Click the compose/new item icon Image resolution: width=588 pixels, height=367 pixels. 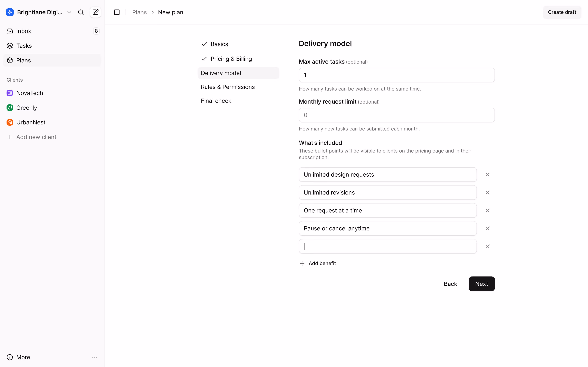(x=96, y=12)
